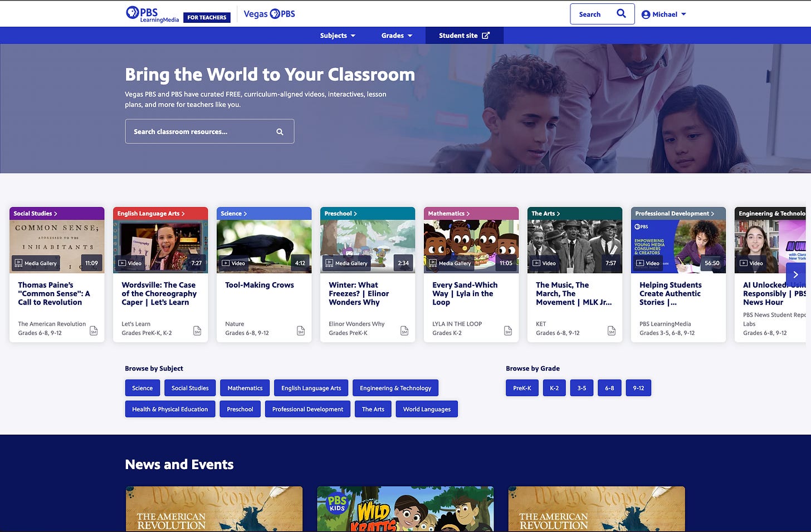Click inside the Search classroom resources field

201,131
